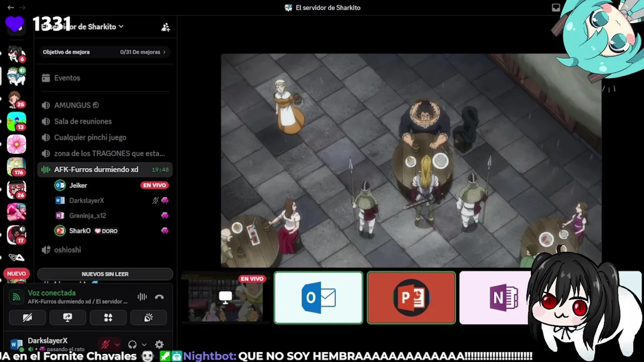Open the inbox icon in title bar

click(556, 8)
